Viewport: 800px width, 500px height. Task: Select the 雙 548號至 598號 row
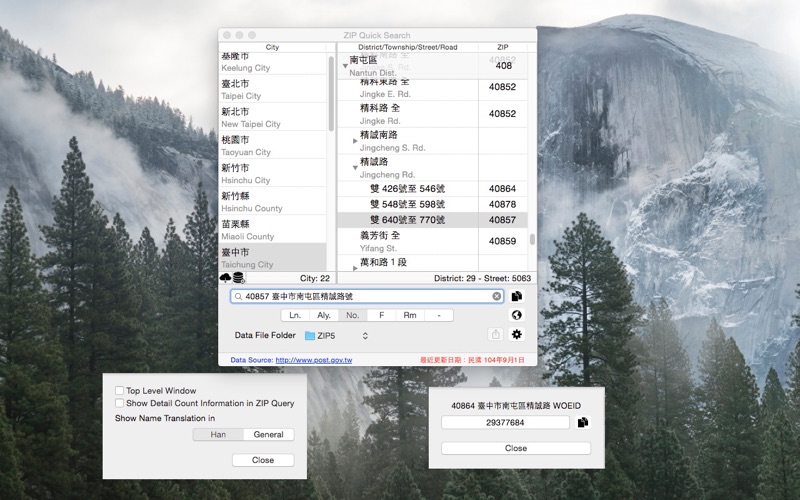click(x=432, y=204)
